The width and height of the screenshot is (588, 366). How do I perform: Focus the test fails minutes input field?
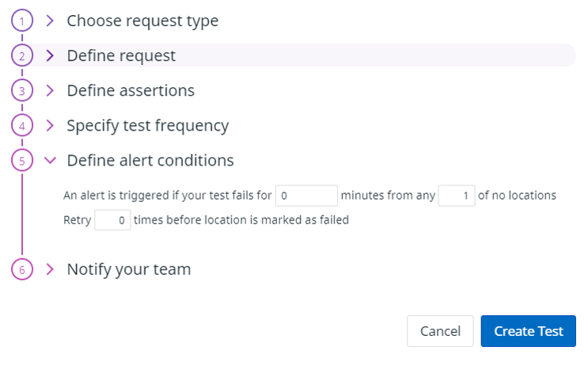(x=306, y=195)
